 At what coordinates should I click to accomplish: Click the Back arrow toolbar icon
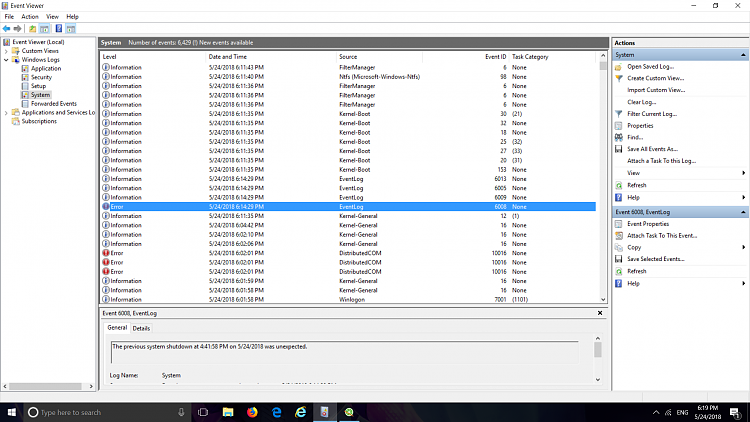pyautogui.click(x=7, y=29)
